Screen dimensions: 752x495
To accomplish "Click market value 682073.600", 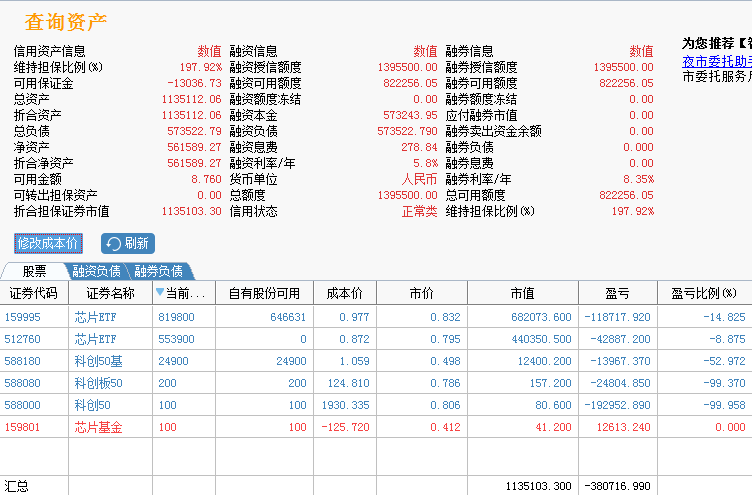I will [541, 317].
